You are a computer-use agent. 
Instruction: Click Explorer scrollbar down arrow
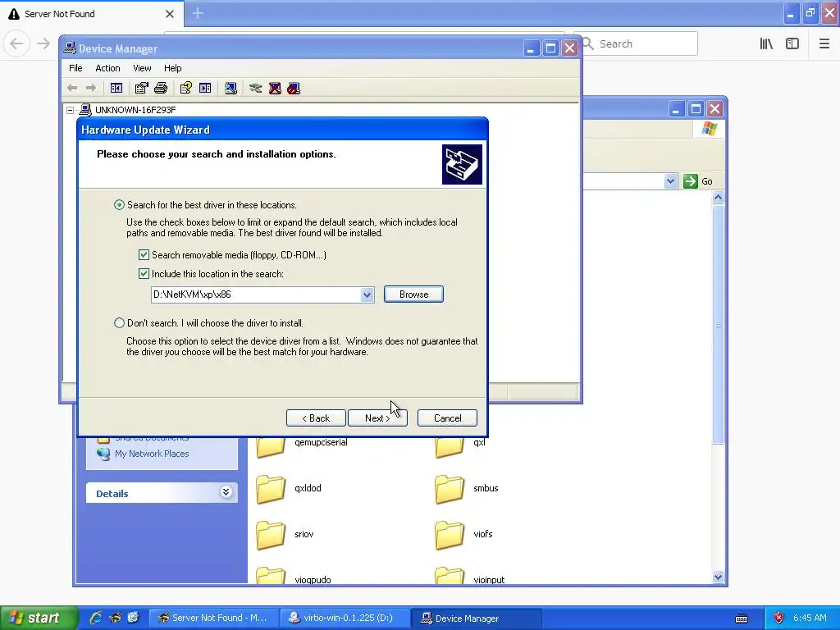point(719,577)
